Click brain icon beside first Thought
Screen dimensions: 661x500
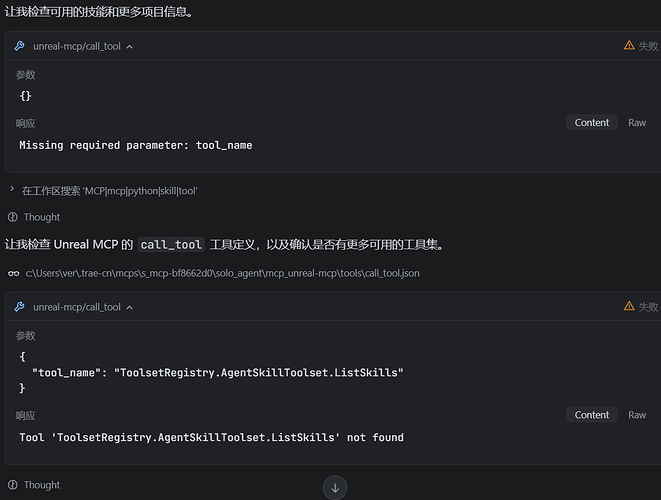[13, 217]
